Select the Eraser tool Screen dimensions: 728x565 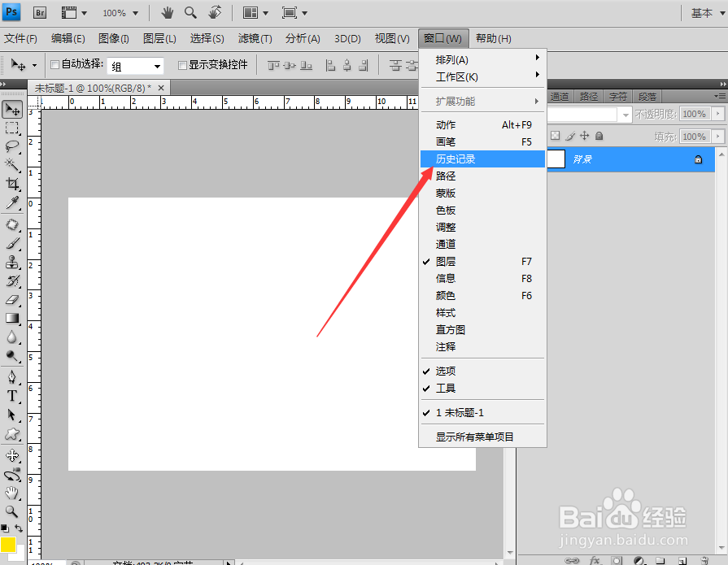pyautogui.click(x=12, y=300)
